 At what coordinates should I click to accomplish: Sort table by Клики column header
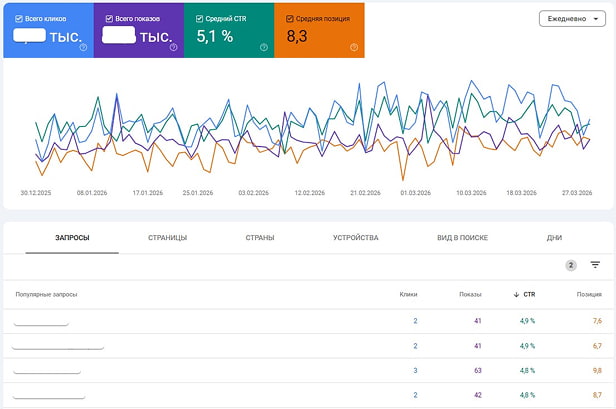tap(407, 294)
